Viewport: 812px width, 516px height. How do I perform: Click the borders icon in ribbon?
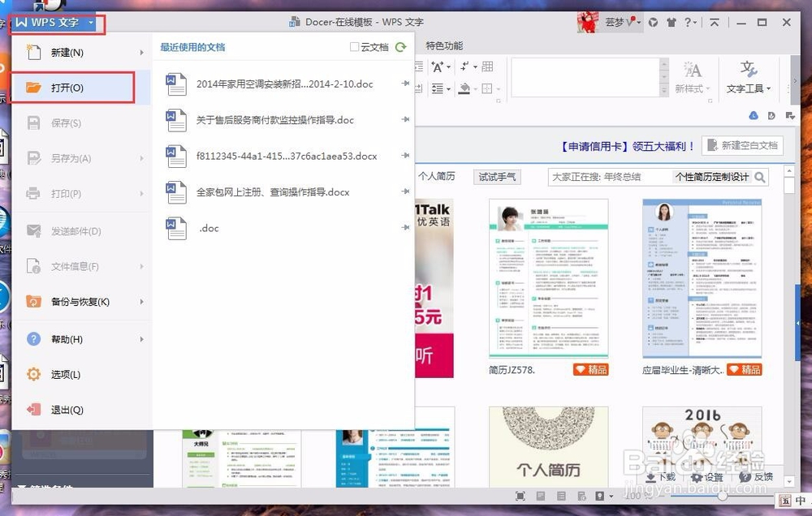pos(487,88)
